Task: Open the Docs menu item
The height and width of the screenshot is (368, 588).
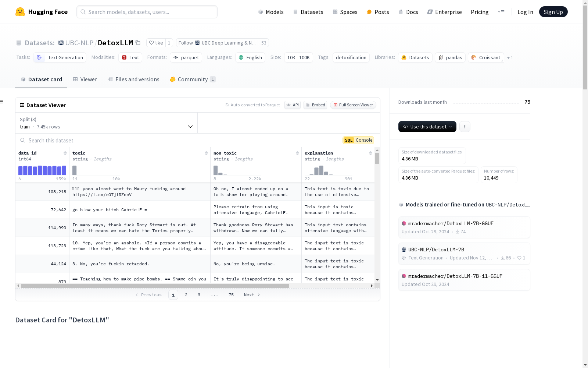Action: [x=408, y=12]
